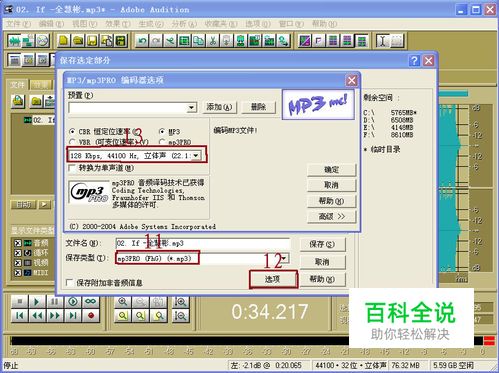Screen dimensions: 499x373
Task: Switch to CD Project View disc icon
Action: click(x=42, y=41)
